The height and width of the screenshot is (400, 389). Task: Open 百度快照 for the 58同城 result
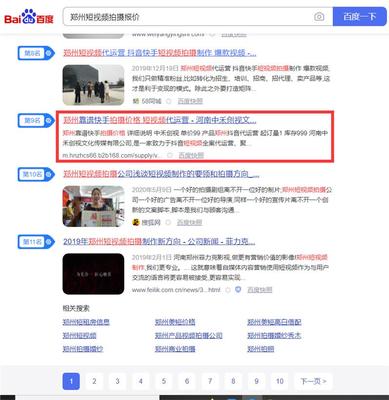(x=190, y=101)
